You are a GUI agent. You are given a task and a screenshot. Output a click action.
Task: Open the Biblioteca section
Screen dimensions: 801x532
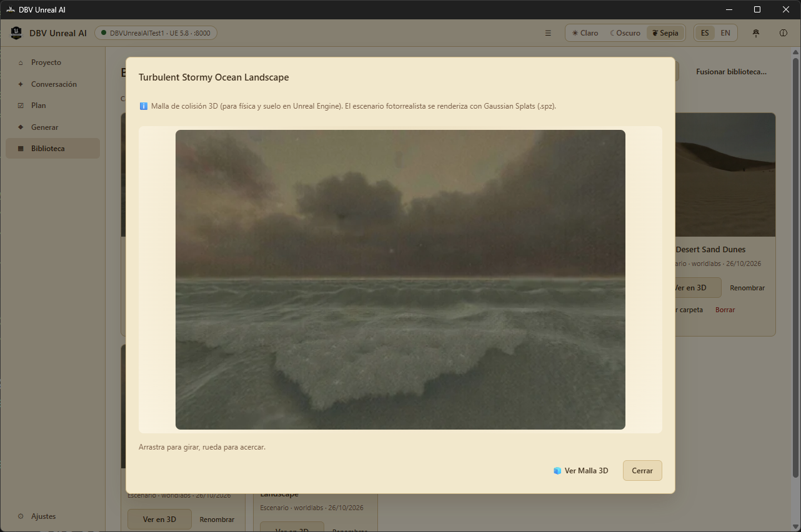point(52,149)
